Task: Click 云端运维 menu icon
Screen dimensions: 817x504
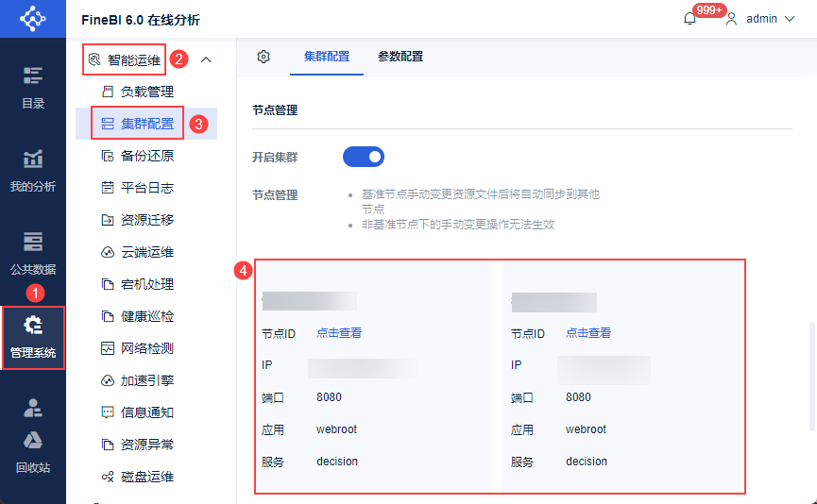Action: coord(108,253)
